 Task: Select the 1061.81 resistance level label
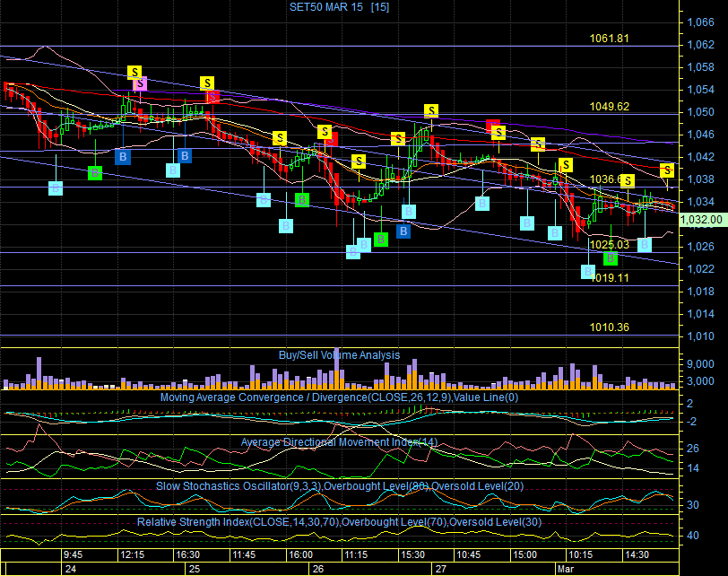[x=609, y=39]
